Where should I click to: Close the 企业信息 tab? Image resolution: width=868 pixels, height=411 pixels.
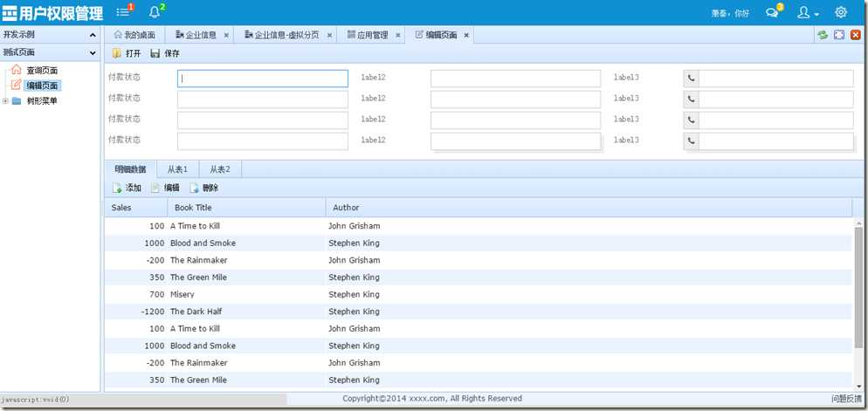pyautogui.click(x=226, y=36)
